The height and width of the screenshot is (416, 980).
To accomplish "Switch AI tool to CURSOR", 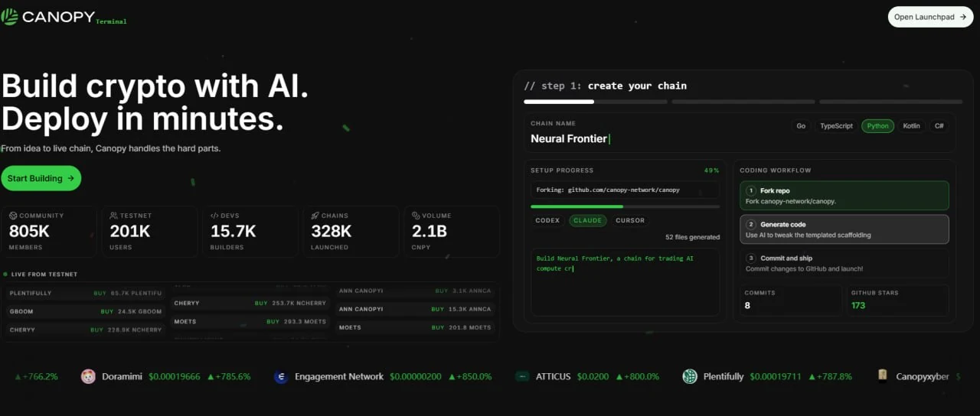I will coord(630,220).
